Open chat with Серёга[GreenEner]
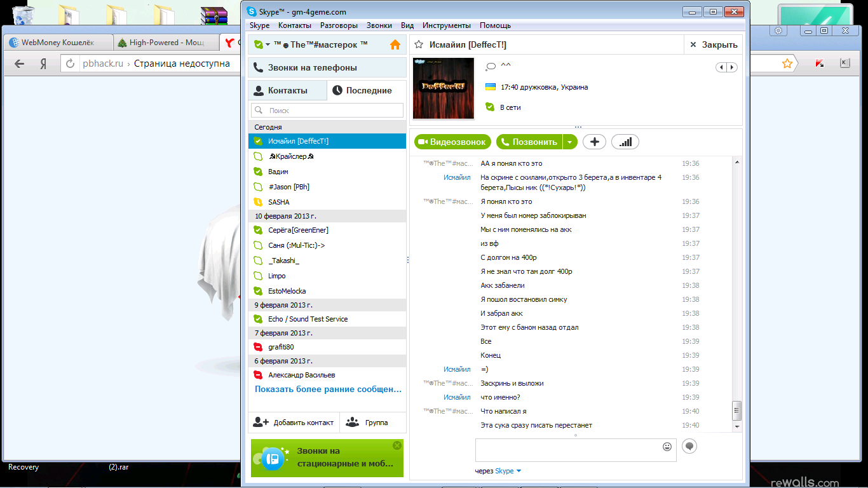 (x=327, y=230)
